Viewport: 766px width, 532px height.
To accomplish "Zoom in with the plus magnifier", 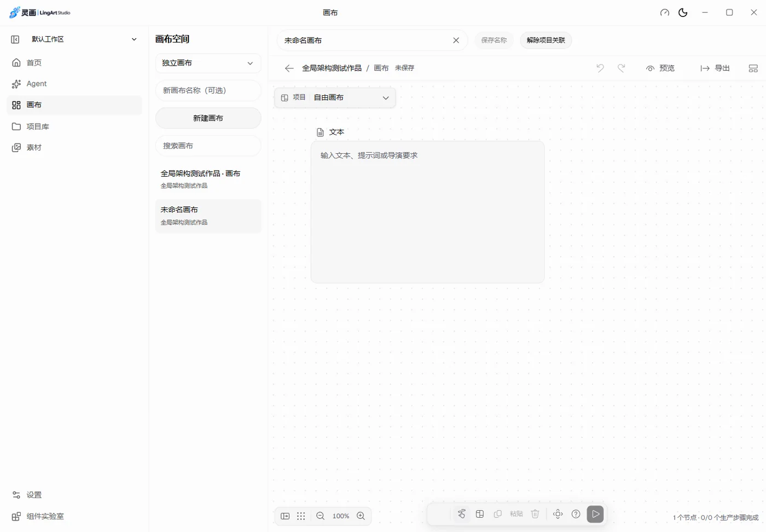I will pyautogui.click(x=361, y=516).
